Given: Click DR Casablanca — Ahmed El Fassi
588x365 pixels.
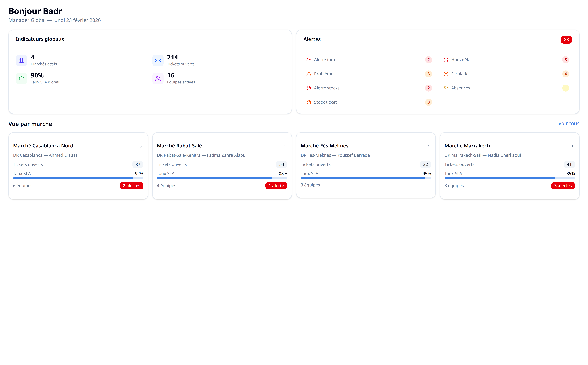Looking at the screenshot, I should 46,155.
